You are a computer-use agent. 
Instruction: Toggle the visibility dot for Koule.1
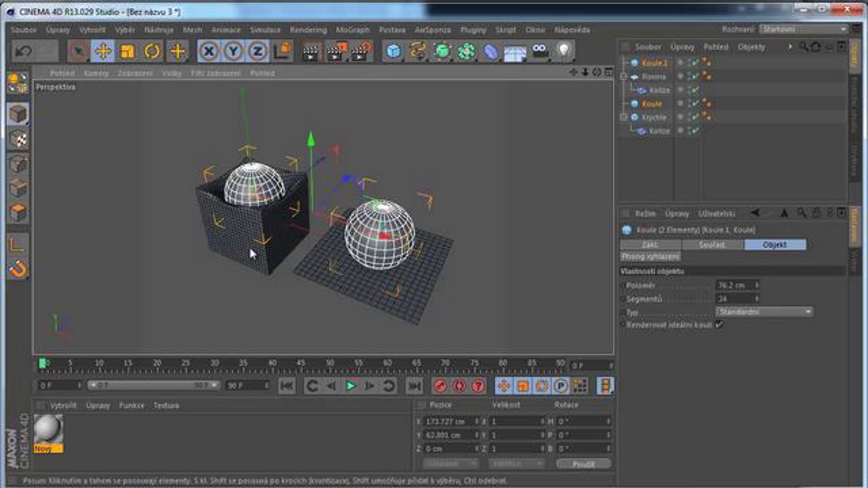680,62
